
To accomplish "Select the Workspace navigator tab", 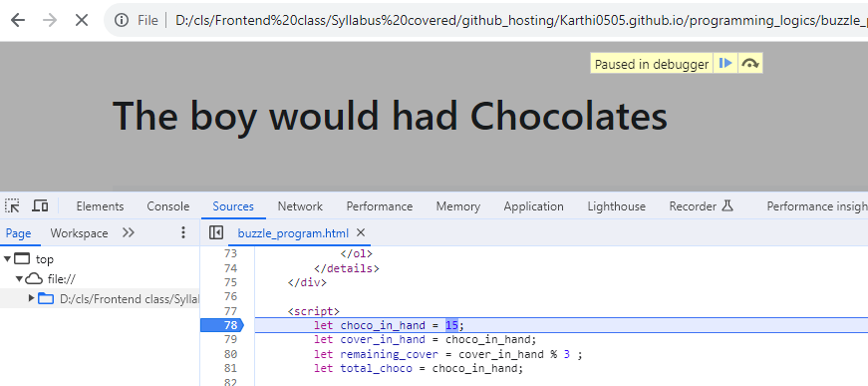I will pos(79,233).
